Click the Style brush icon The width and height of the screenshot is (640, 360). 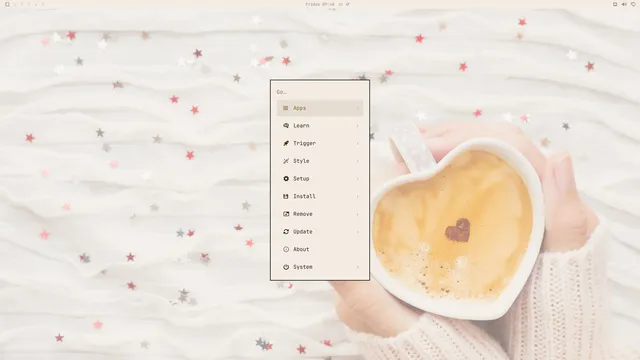point(286,161)
